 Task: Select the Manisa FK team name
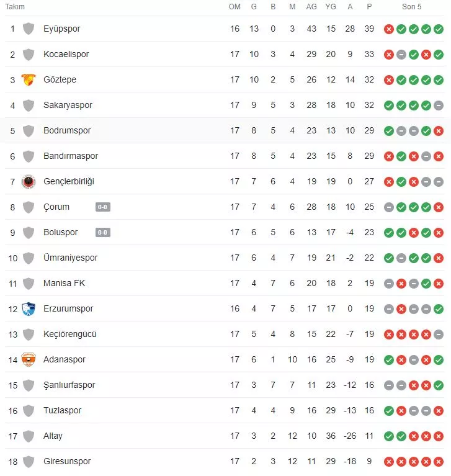[65, 284]
